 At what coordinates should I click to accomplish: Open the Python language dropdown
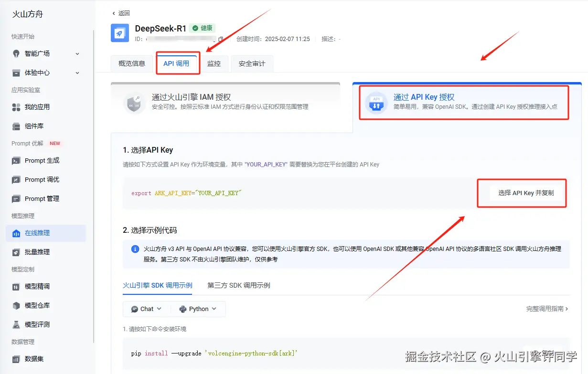[198, 309]
